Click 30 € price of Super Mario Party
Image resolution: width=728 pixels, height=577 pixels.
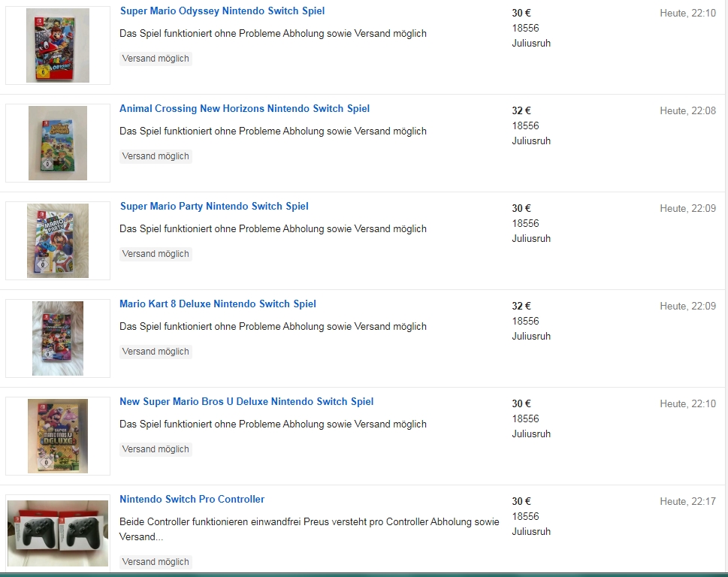(521, 208)
